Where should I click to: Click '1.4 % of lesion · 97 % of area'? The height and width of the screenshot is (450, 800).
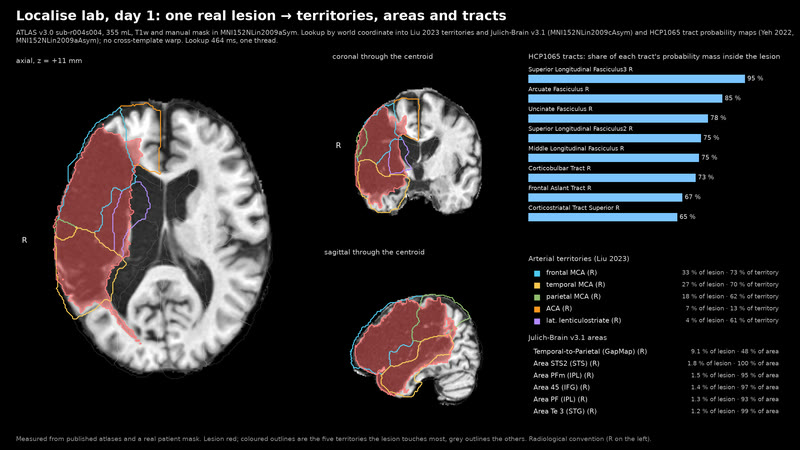pyautogui.click(x=735, y=387)
